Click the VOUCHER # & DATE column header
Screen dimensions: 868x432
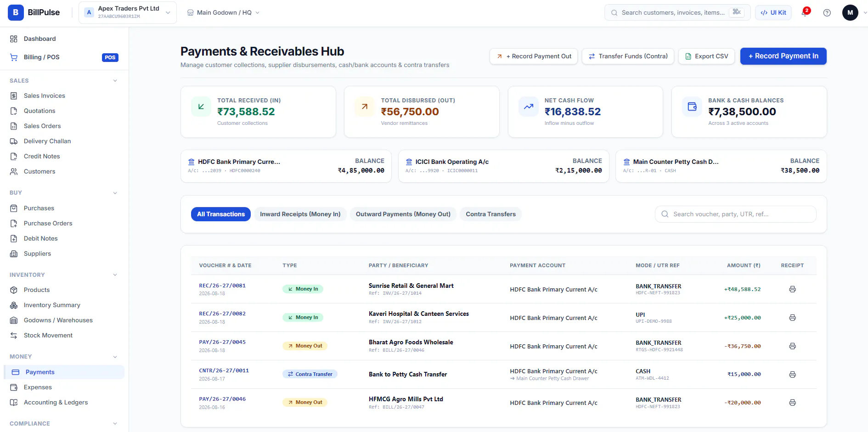point(225,266)
